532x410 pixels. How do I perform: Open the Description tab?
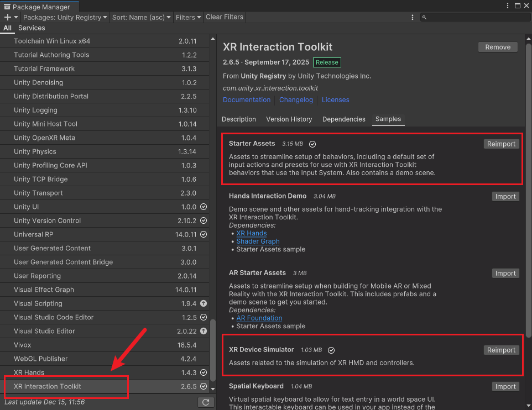[239, 119]
